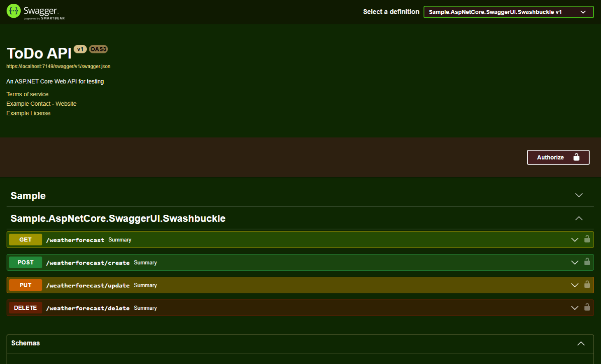Expand the PUT /weatherforecast/update chevron
This screenshot has width=601, height=364.
[575, 285]
